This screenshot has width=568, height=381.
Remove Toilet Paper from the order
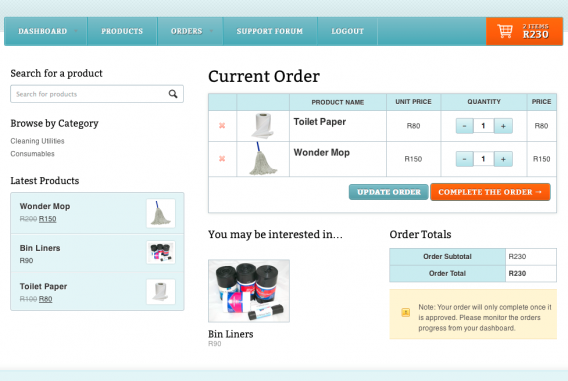(222, 126)
